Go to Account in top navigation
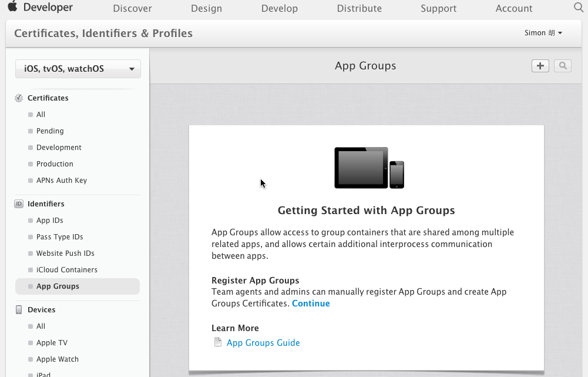588x377 pixels. point(514,8)
